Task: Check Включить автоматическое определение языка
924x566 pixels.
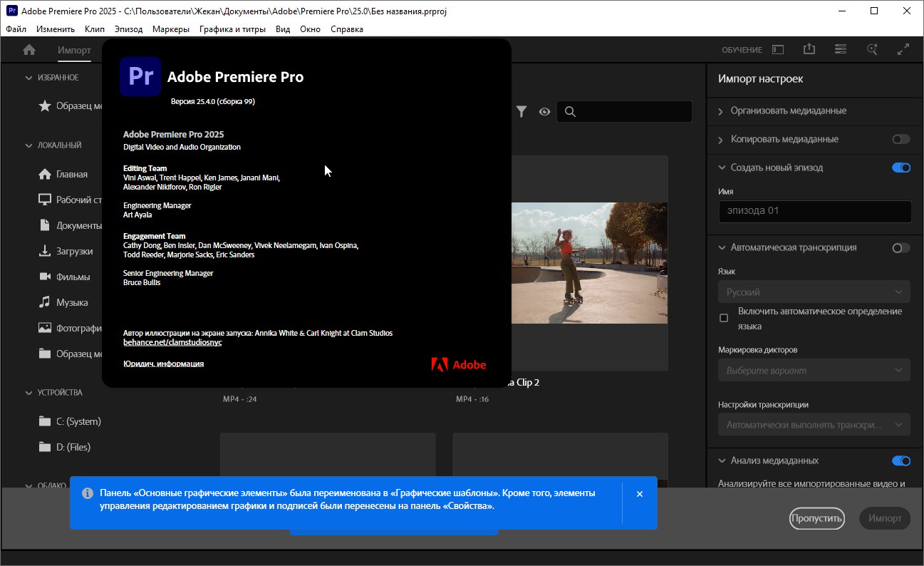Action: pyautogui.click(x=724, y=318)
